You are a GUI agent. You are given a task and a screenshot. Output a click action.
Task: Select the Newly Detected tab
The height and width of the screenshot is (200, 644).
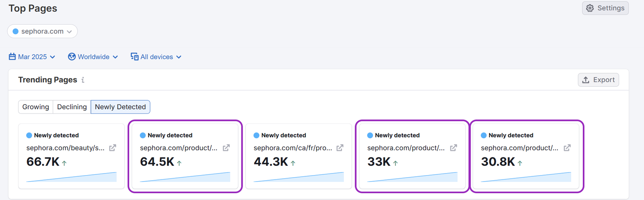pos(120,107)
